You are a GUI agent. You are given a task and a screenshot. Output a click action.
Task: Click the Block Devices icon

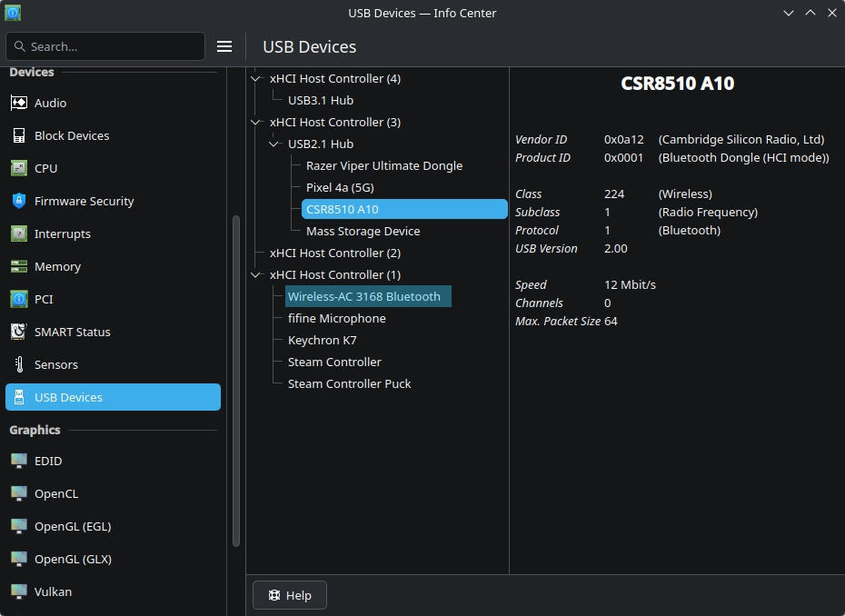tap(19, 135)
